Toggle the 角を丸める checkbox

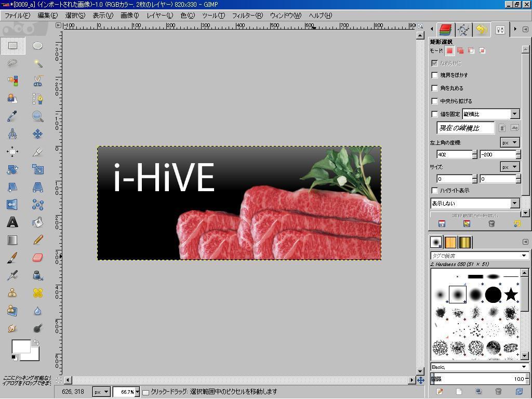pos(435,88)
